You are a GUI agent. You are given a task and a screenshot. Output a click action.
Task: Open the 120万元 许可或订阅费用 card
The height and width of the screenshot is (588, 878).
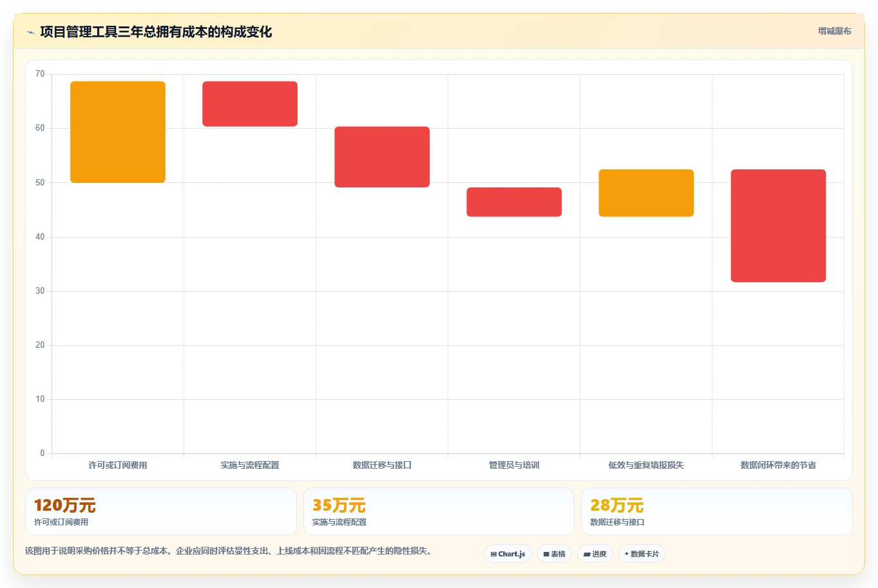click(161, 511)
